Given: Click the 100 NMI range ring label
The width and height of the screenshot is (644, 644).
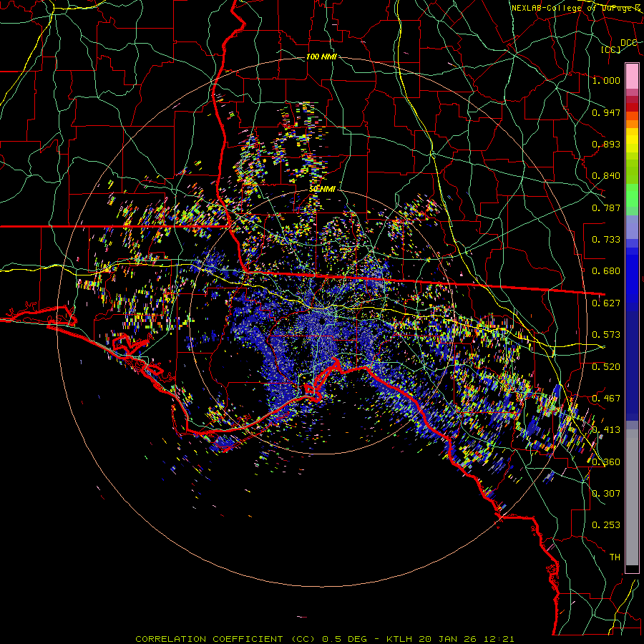Looking at the screenshot, I should click(321, 57).
